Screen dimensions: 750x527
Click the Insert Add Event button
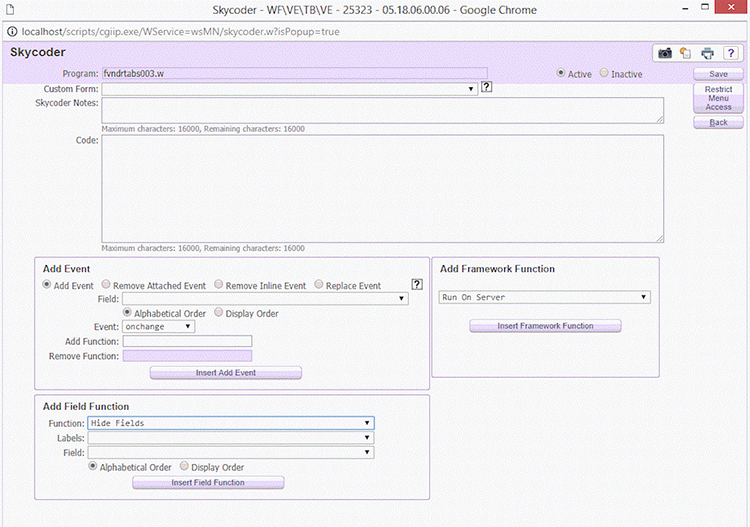pyautogui.click(x=226, y=373)
